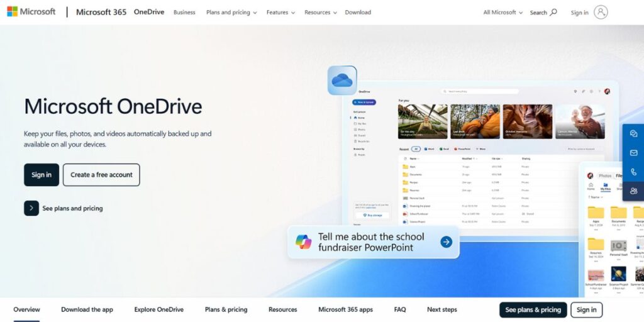Click the blue arrow in the Copilot prompt
644x322 pixels.
click(x=446, y=242)
